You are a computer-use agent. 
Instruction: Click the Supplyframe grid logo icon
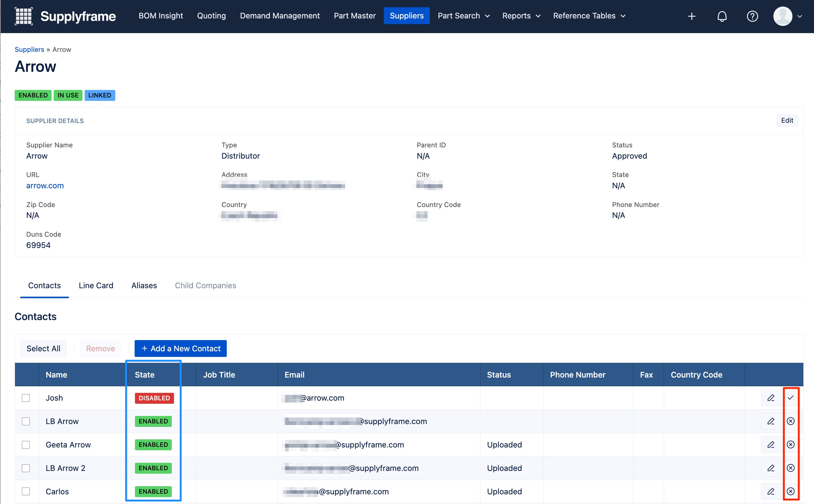coord(24,16)
